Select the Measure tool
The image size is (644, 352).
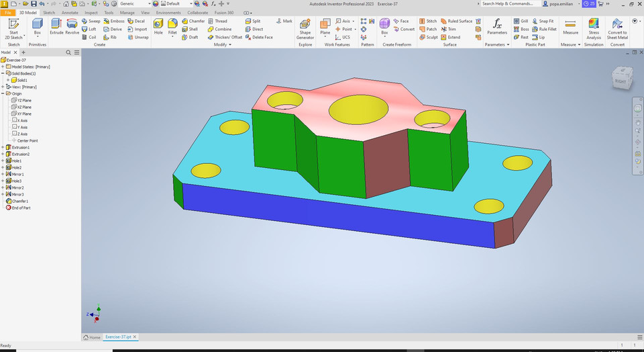coord(570,27)
